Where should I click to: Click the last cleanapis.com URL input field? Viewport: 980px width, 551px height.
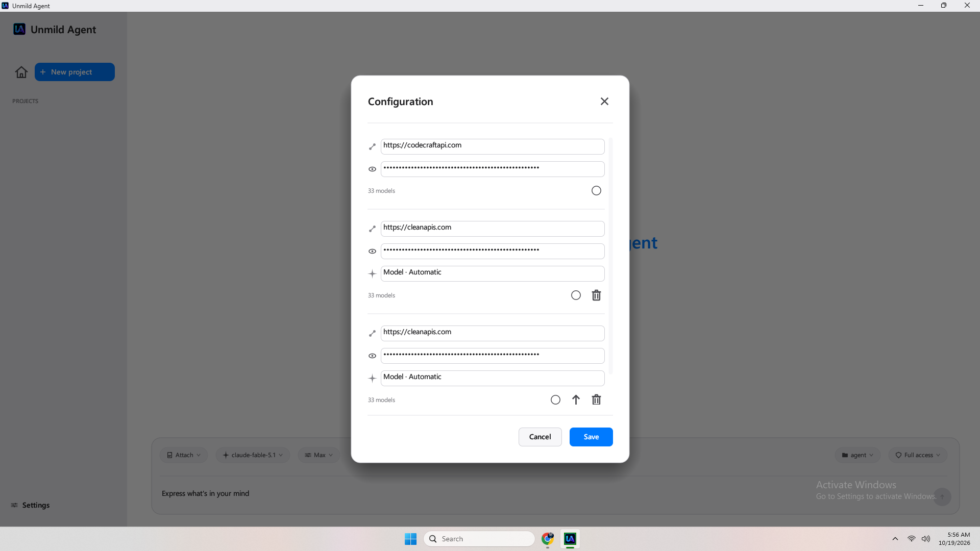click(493, 333)
